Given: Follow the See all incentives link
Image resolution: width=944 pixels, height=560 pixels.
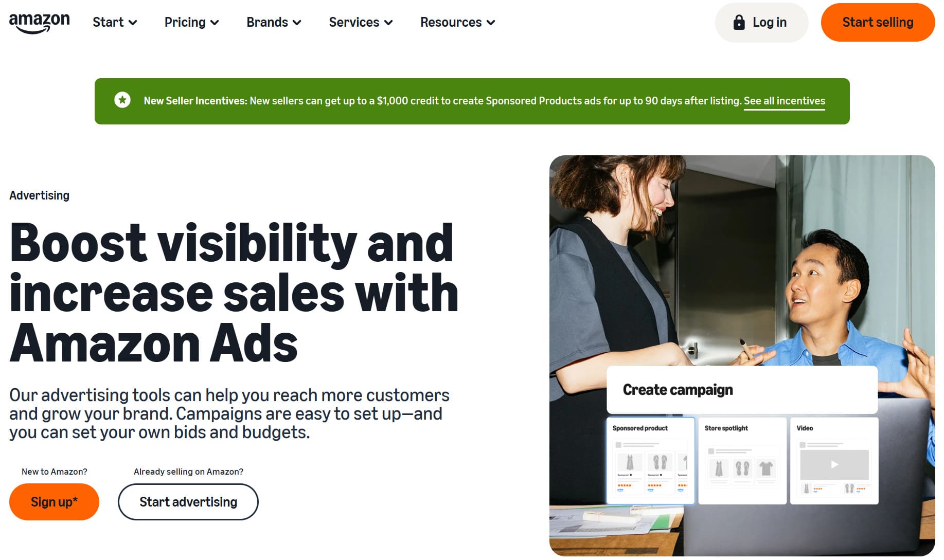Looking at the screenshot, I should click(x=784, y=101).
